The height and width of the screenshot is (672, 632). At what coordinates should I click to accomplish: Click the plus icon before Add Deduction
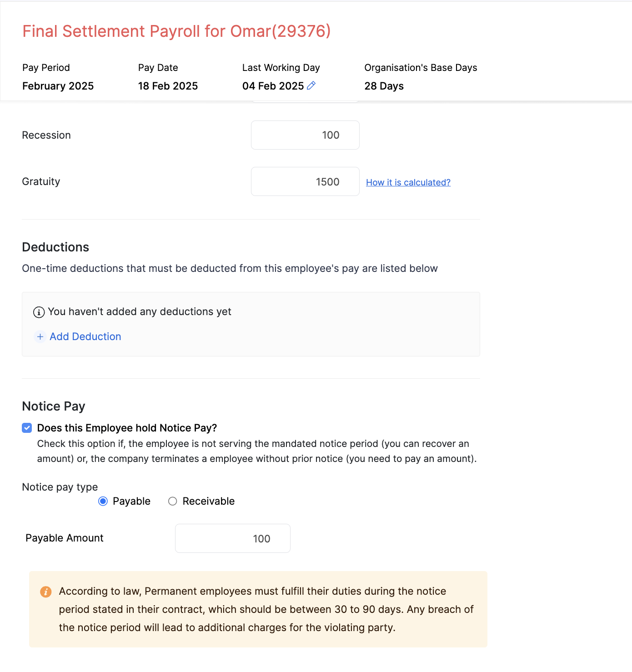(x=40, y=336)
